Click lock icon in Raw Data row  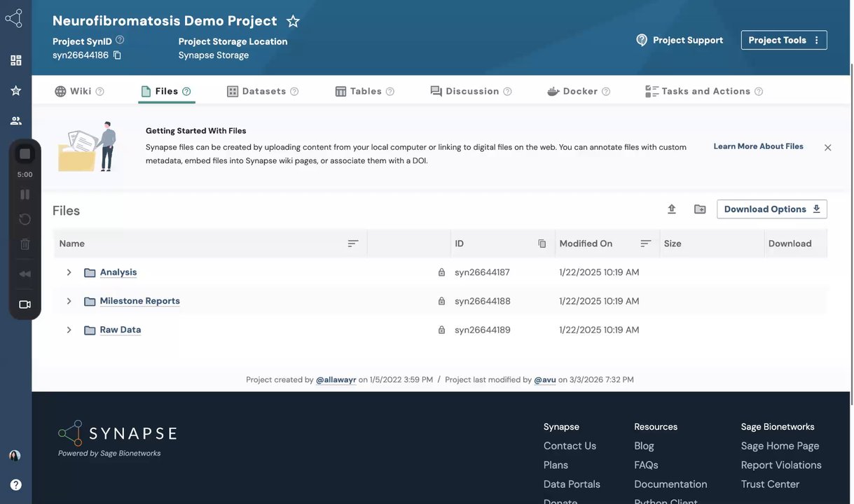(441, 330)
